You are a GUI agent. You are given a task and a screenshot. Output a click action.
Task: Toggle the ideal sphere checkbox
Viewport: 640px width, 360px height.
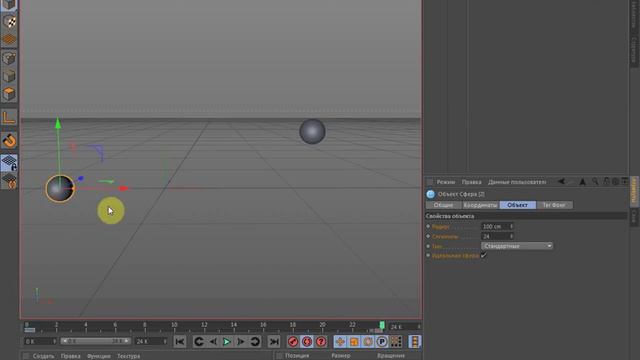click(484, 256)
